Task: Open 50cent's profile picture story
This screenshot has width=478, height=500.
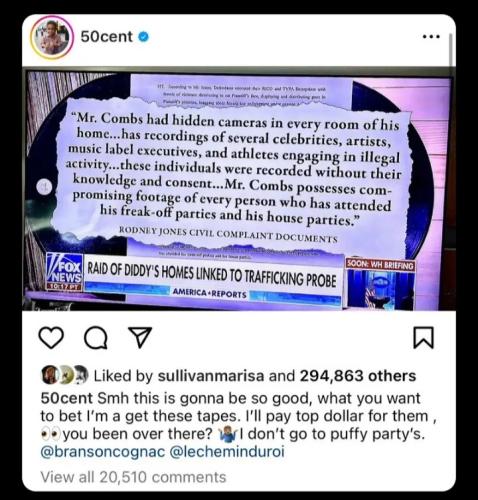Action: coord(52,37)
